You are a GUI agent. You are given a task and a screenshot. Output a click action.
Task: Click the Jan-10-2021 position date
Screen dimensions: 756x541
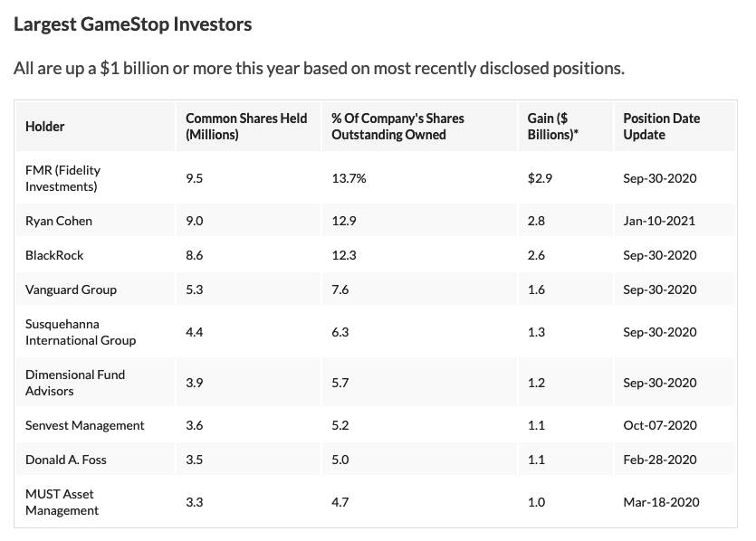(660, 221)
